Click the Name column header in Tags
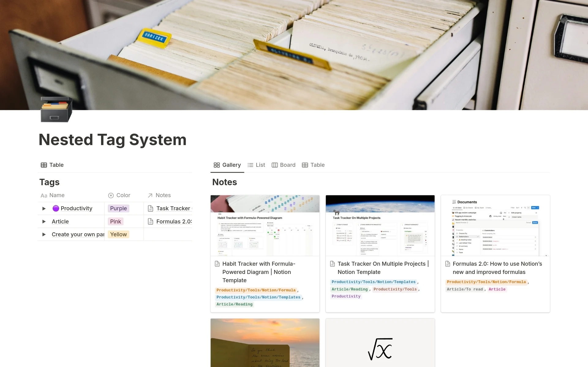This screenshot has width=588, height=367. [57, 195]
